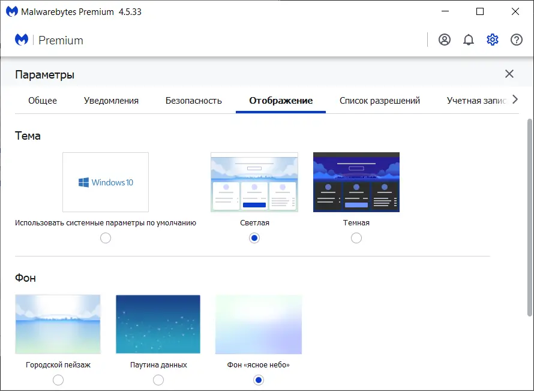This screenshot has width=534, height=392.
Task: Click the Светлая theme preview thumbnail
Action: coord(254,181)
